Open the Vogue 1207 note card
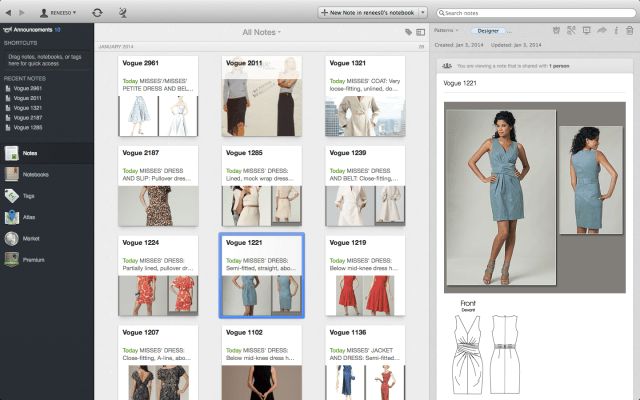This screenshot has width=640, height=400. (158, 363)
